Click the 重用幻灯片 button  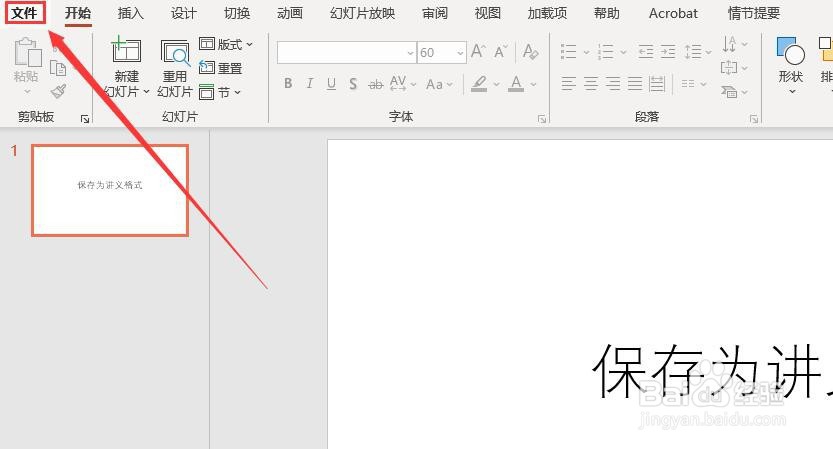click(175, 69)
